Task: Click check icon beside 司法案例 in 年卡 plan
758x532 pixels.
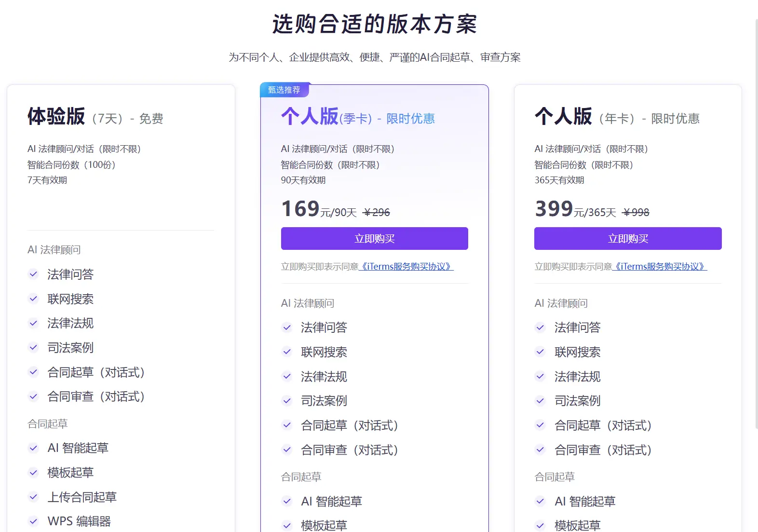Action: (540, 401)
